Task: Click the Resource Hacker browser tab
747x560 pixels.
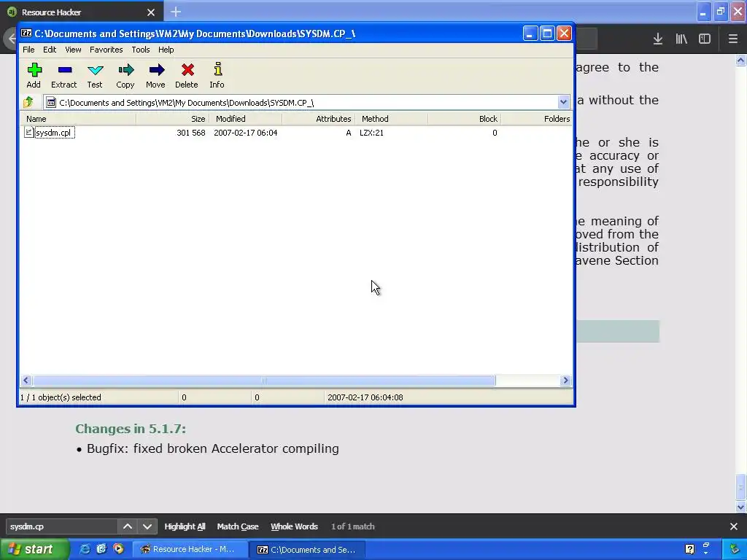Action: (81, 12)
